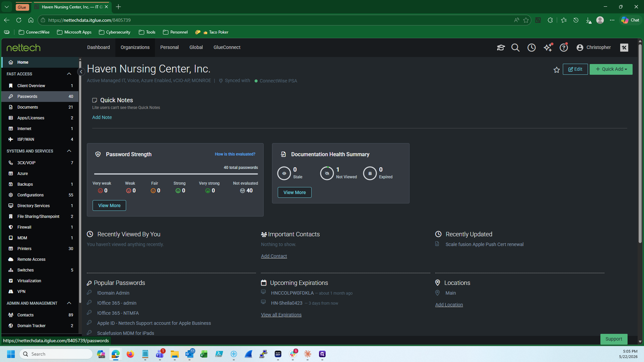Favorite this organization with the star icon

(557, 70)
